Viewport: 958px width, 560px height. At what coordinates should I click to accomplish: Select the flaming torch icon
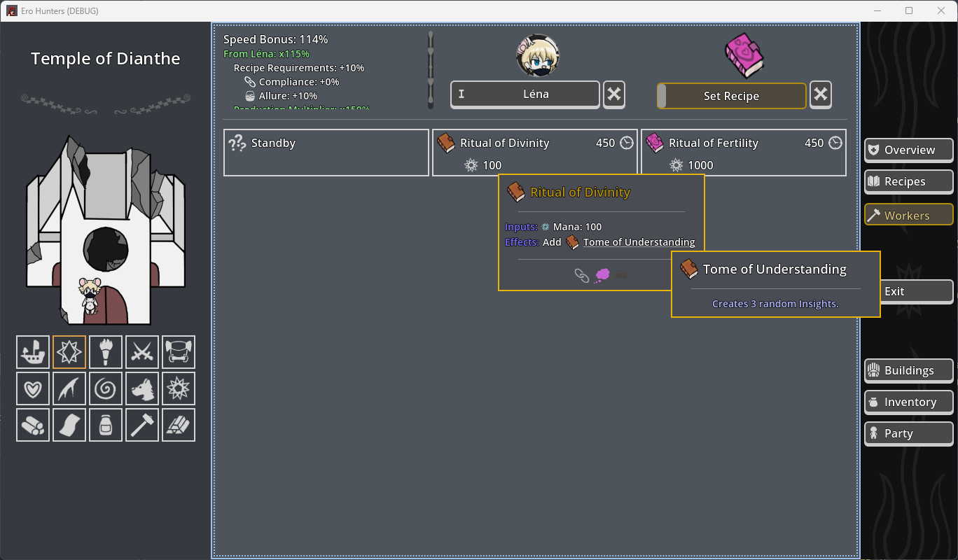pos(106,352)
